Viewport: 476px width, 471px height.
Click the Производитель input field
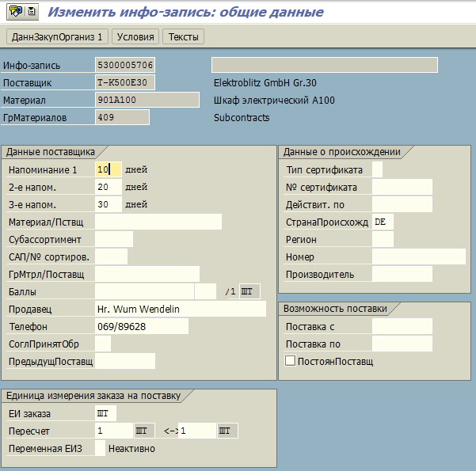tap(402, 274)
